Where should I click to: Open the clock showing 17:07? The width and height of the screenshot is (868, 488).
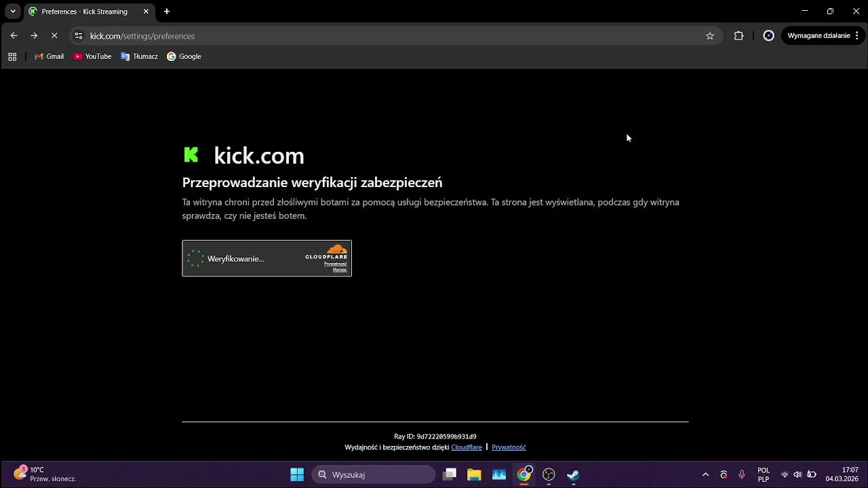842,474
